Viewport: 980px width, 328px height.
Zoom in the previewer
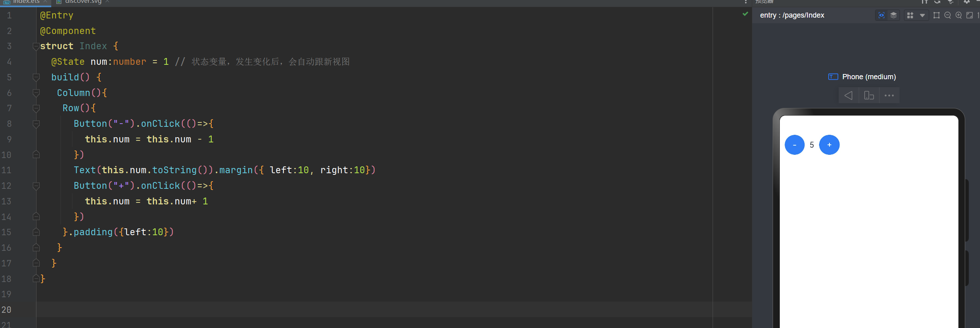[x=959, y=15]
